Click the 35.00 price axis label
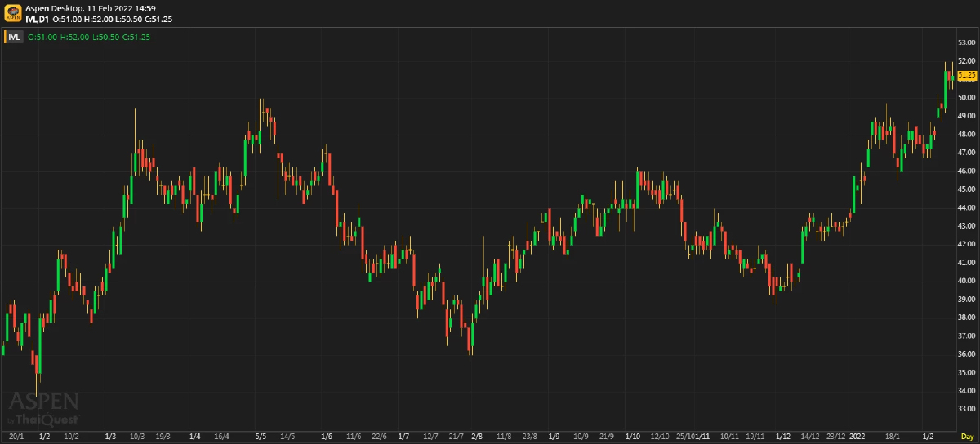Screen dimensions: 980x444 (967, 372)
